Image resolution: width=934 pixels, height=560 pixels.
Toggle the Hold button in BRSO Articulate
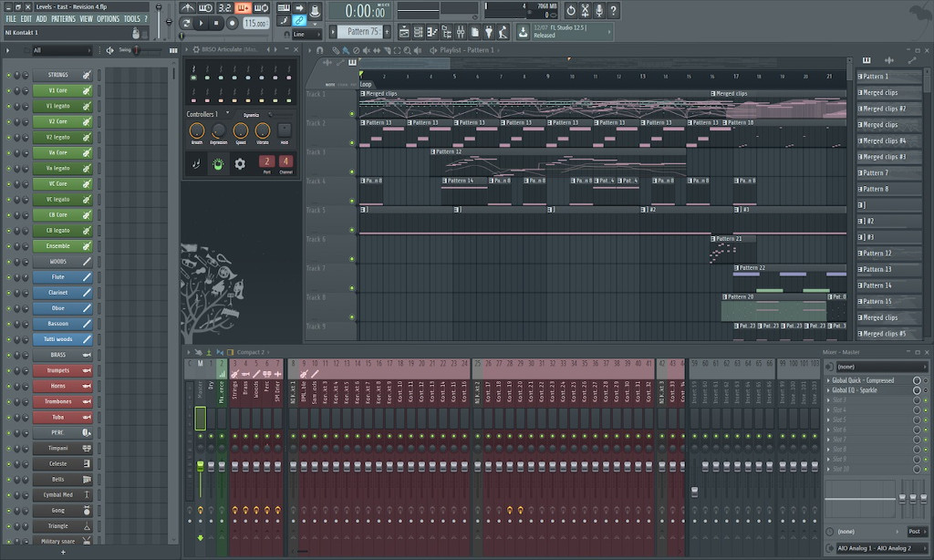click(285, 130)
